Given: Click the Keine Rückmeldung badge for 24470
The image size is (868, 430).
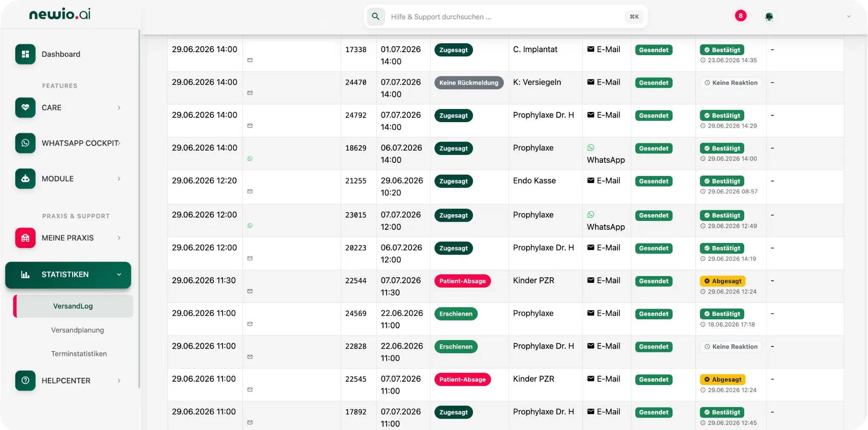Looking at the screenshot, I should point(469,83).
